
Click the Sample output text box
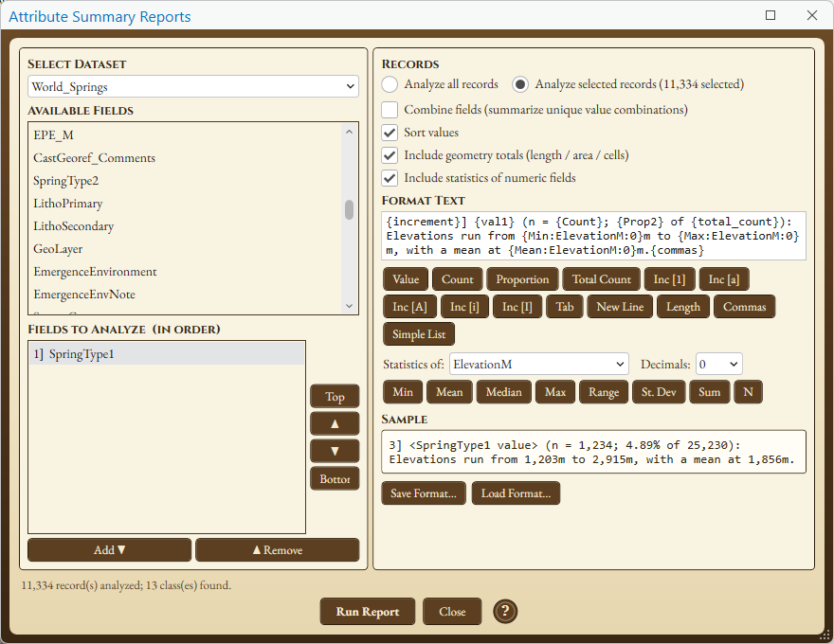(593, 452)
